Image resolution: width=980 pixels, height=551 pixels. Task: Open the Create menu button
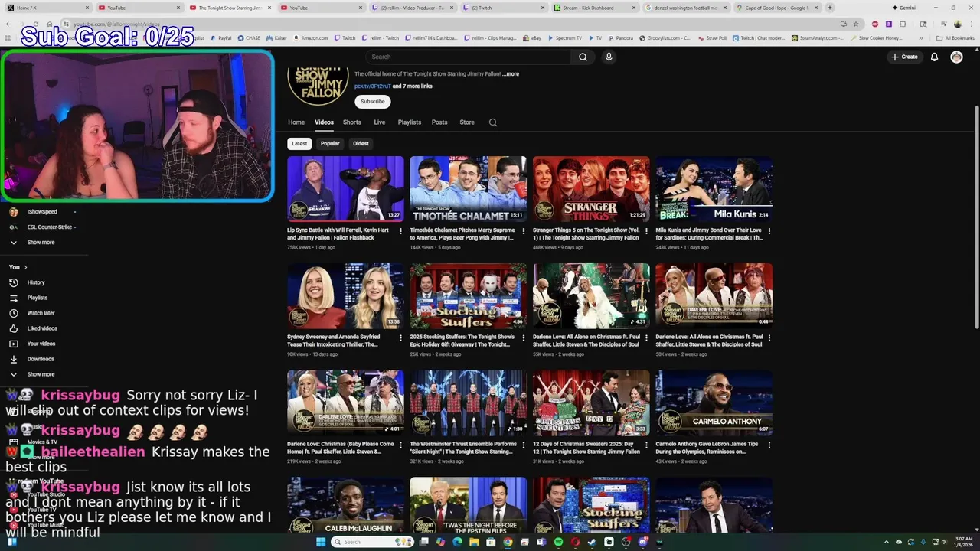click(904, 57)
